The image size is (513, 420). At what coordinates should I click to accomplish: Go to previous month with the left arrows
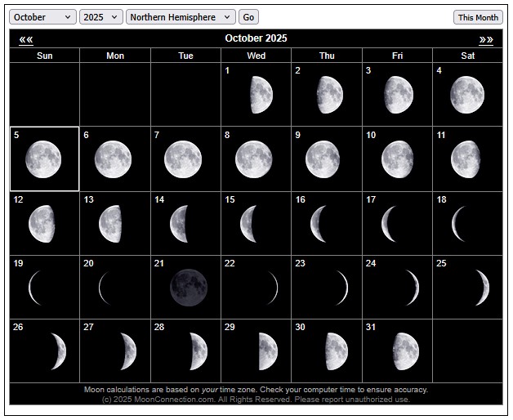(x=26, y=39)
